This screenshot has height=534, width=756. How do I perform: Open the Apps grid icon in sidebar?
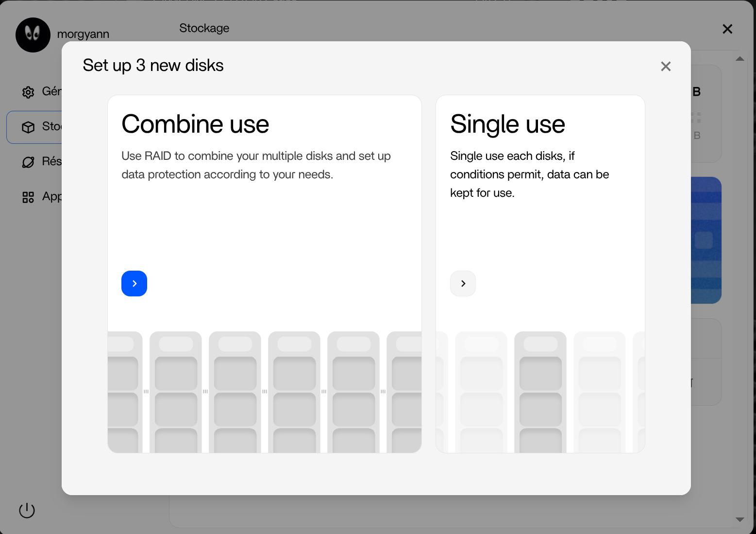tap(28, 197)
